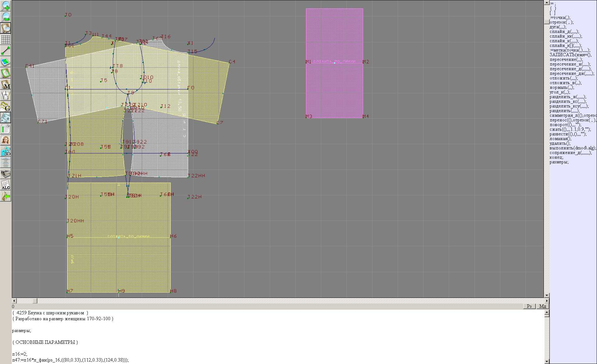Click the pattern with M icon
The width and height of the screenshot is (597, 364).
6,84
